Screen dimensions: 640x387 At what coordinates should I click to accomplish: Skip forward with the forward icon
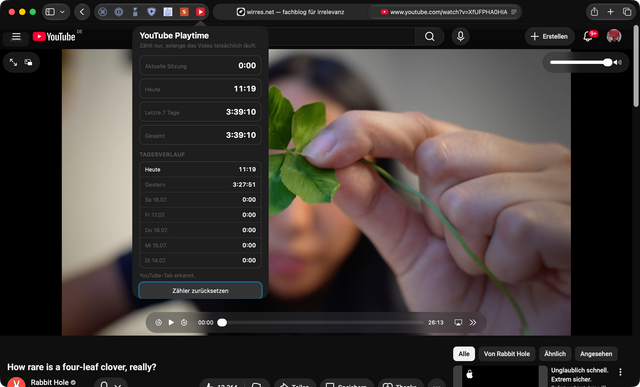(x=184, y=322)
